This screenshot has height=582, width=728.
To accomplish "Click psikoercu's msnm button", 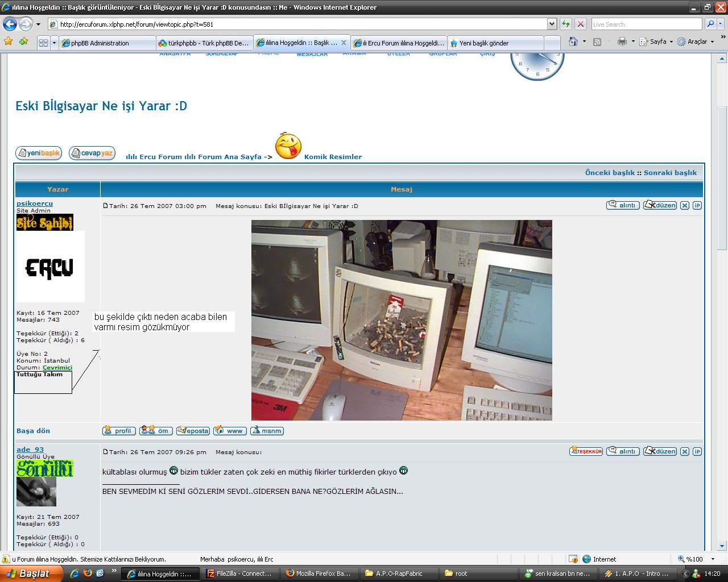I will pyautogui.click(x=267, y=431).
